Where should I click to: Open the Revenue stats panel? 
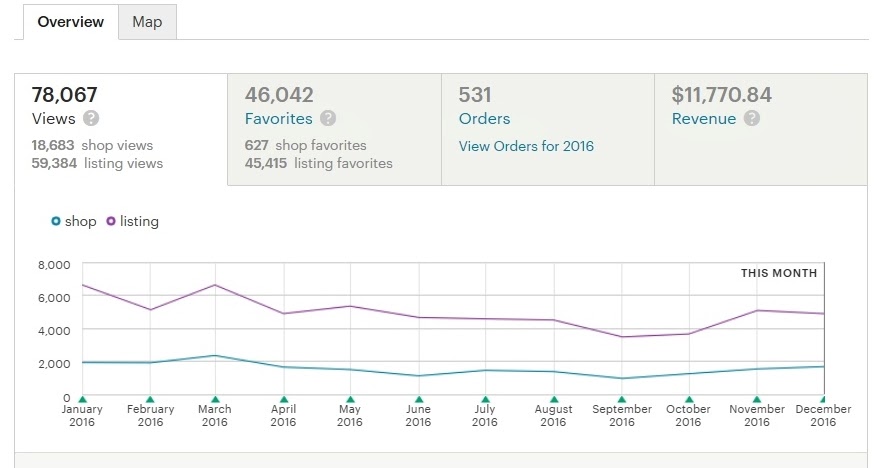coord(760,129)
